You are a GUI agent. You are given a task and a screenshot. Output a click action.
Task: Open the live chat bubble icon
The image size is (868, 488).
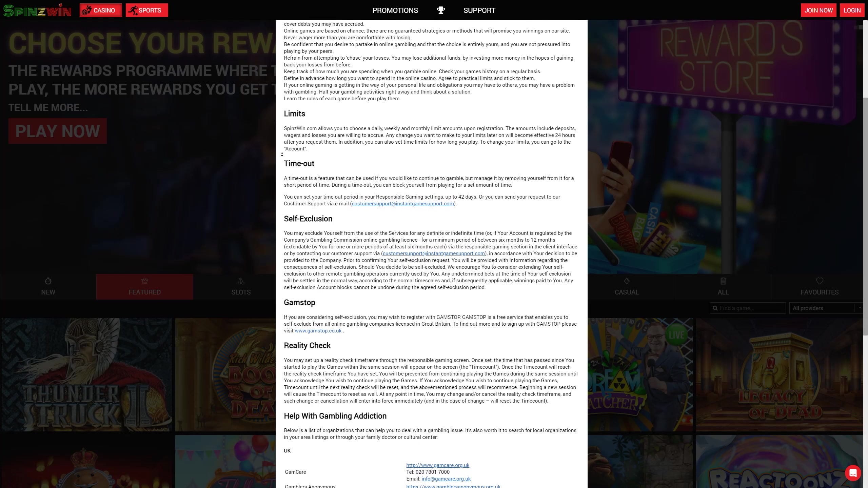point(853,472)
